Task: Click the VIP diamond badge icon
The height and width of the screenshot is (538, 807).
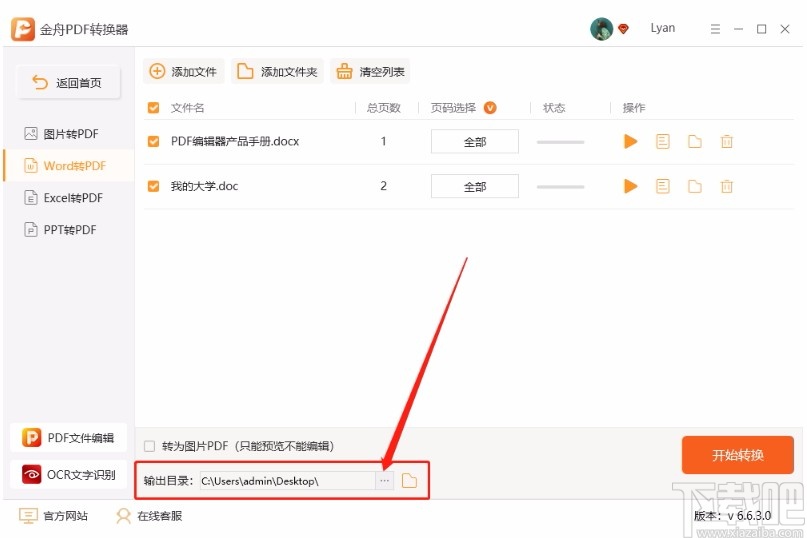Action: pos(623,29)
